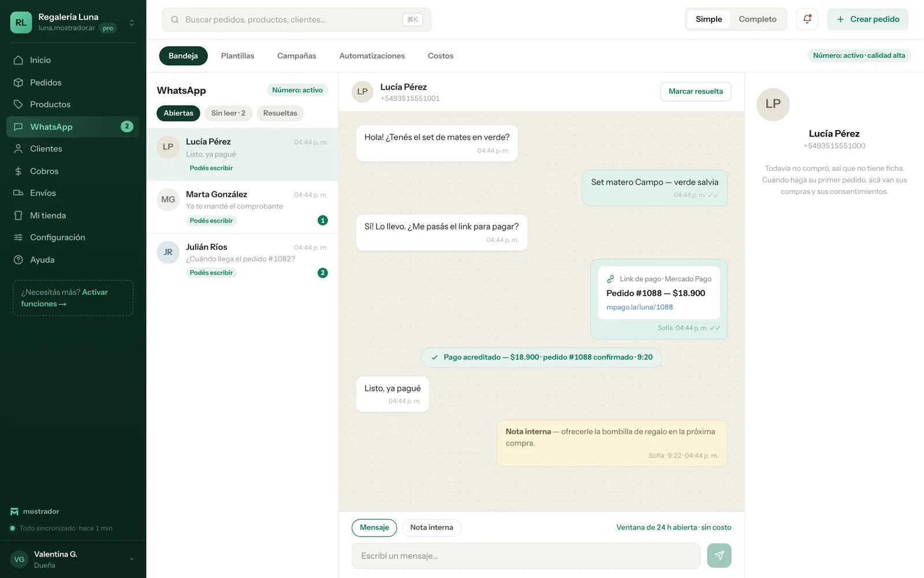Open Inicio home icon in sidebar

pyautogui.click(x=18, y=60)
